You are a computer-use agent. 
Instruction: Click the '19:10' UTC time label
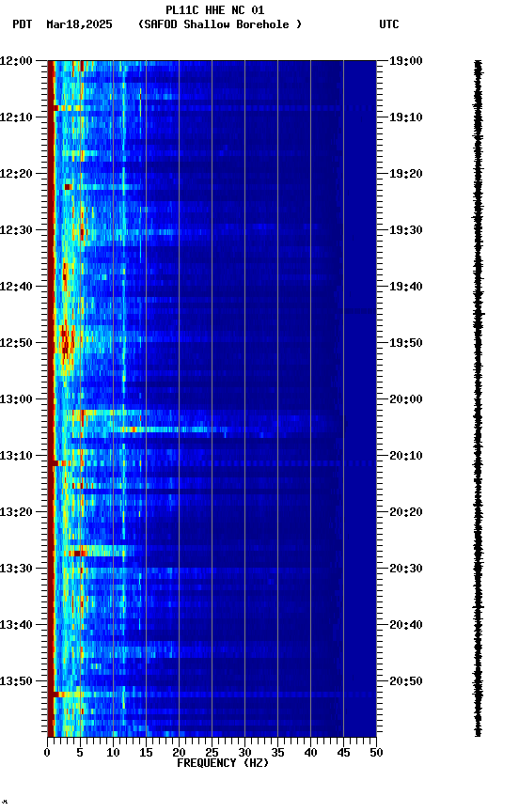(x=406, y=117)
